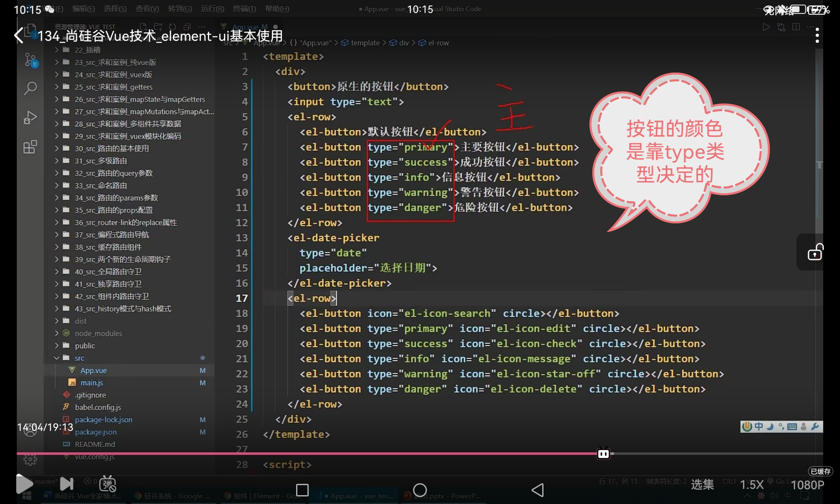Open the 运行(R) menu
Image resolution: width=840 pixels, height=504 pixels.
[x=212, y=9]
